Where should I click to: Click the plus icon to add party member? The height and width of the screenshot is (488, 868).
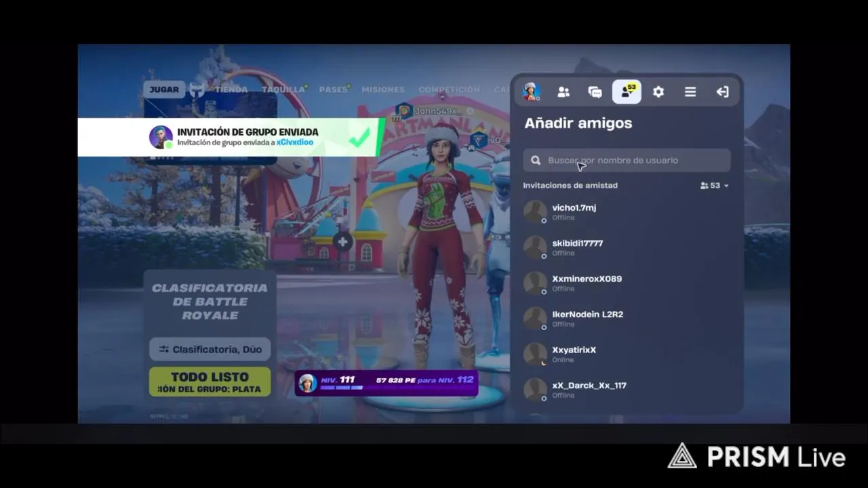click(342, 241)
